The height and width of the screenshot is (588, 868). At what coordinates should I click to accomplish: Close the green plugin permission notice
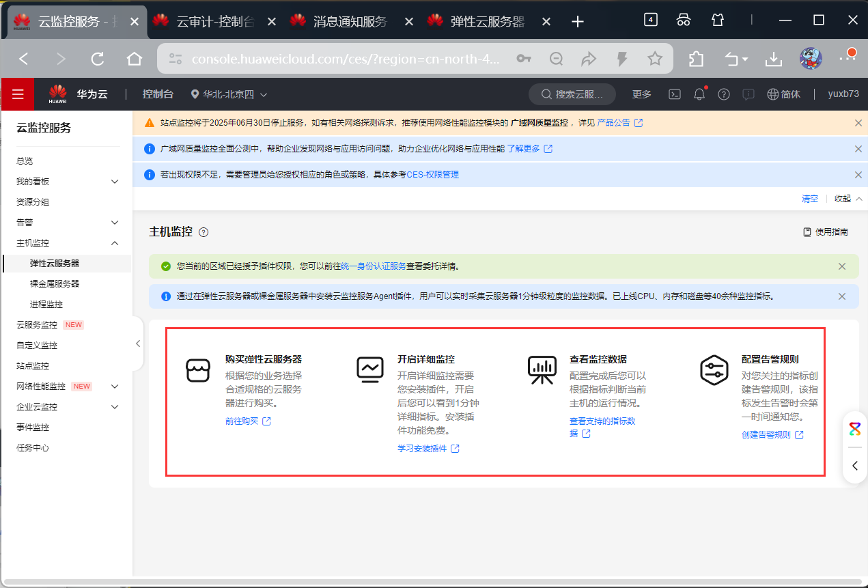(x=842, y=266)
